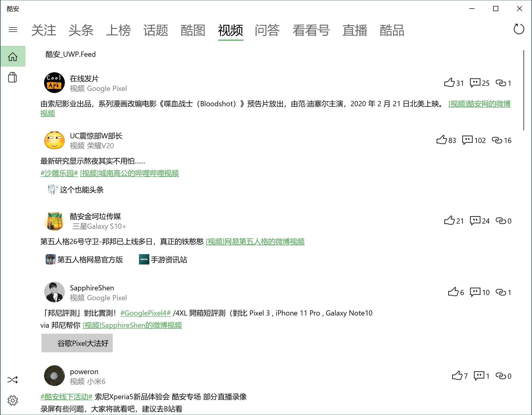This screenshot has height=415, width=532.
Task: Switch to the 头条 tab
Action: (x=81, y=30)
